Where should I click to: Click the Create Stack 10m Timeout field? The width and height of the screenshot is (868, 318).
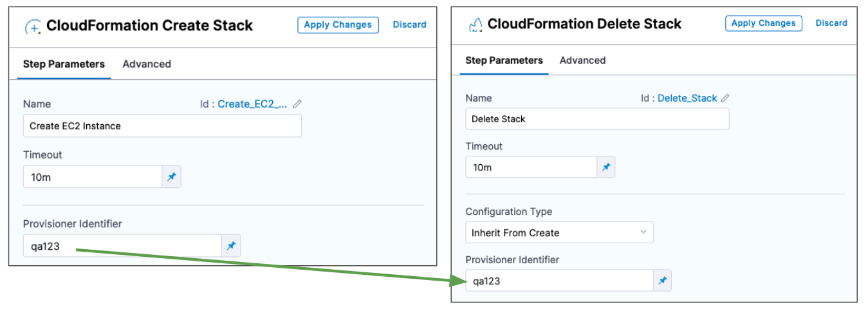coord(92,177)
